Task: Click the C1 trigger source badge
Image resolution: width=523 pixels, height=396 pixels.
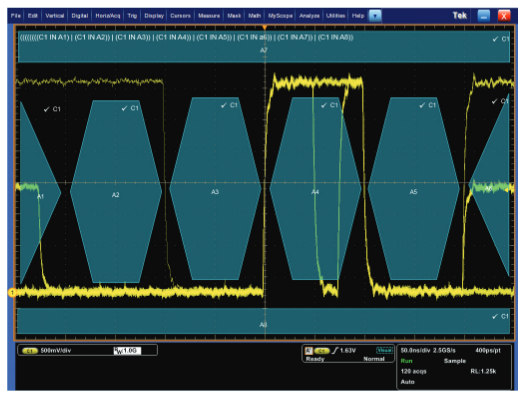Action: click(322, 351)
